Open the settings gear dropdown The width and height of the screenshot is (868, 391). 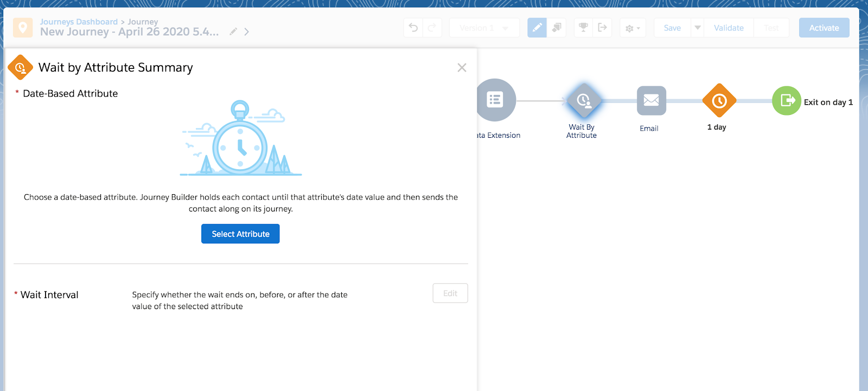click(633, 28)
